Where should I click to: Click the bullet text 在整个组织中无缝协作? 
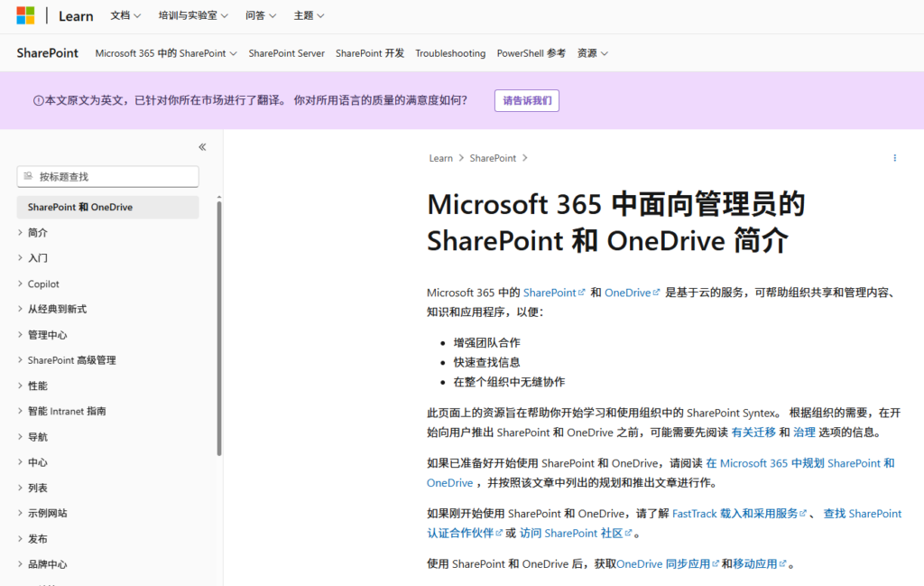pos(509,381)
